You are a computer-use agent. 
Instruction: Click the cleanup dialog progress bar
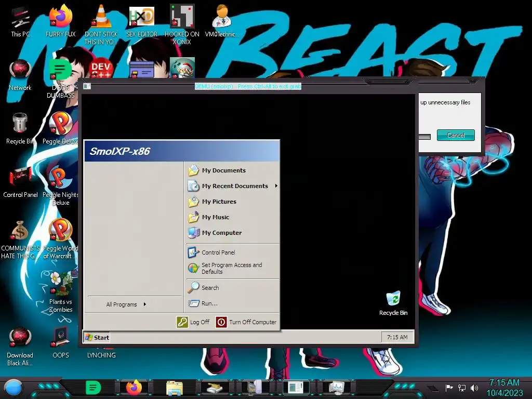(425, 137)
